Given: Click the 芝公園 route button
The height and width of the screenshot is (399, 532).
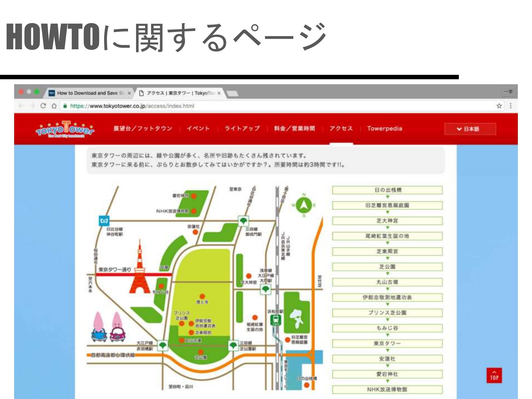Looking at the screenshot, I should tap(387, 267).
